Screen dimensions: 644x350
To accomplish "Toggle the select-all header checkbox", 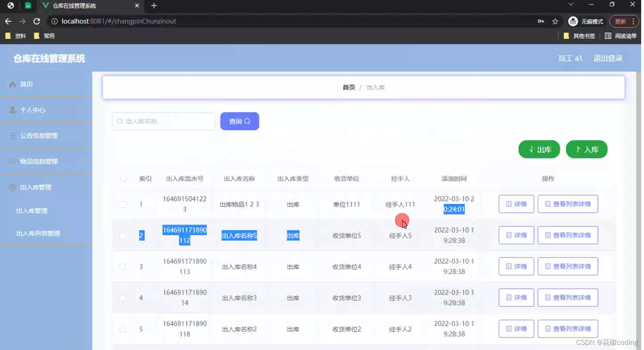I will (124, 179).
